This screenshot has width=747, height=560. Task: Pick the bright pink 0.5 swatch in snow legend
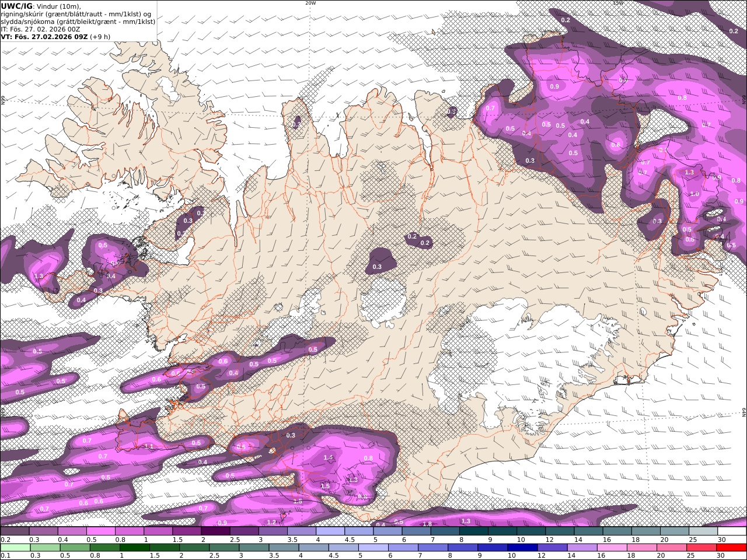coord(101,531)
